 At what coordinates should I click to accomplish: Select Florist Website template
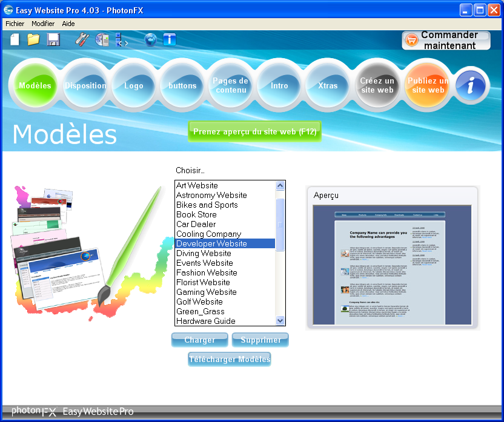[x=225, y=282]
